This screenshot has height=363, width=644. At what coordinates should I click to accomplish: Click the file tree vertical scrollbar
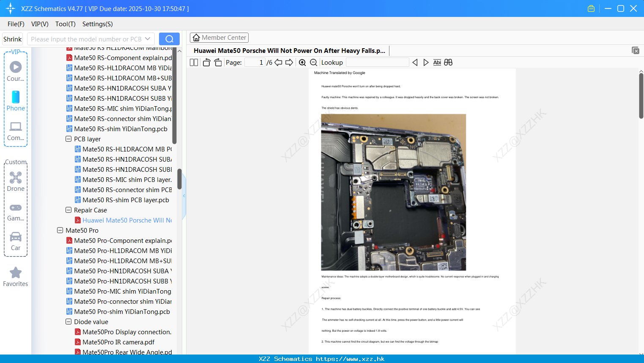click(x=179, y=179)
